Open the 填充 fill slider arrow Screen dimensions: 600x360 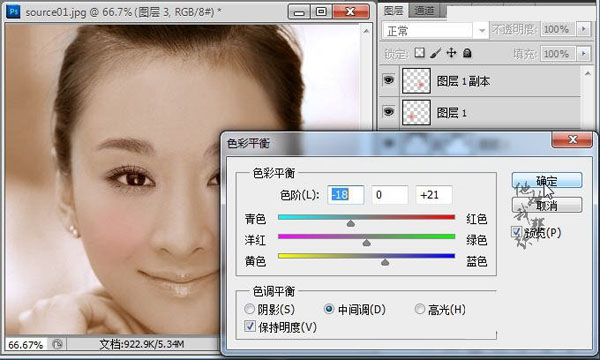584,54
